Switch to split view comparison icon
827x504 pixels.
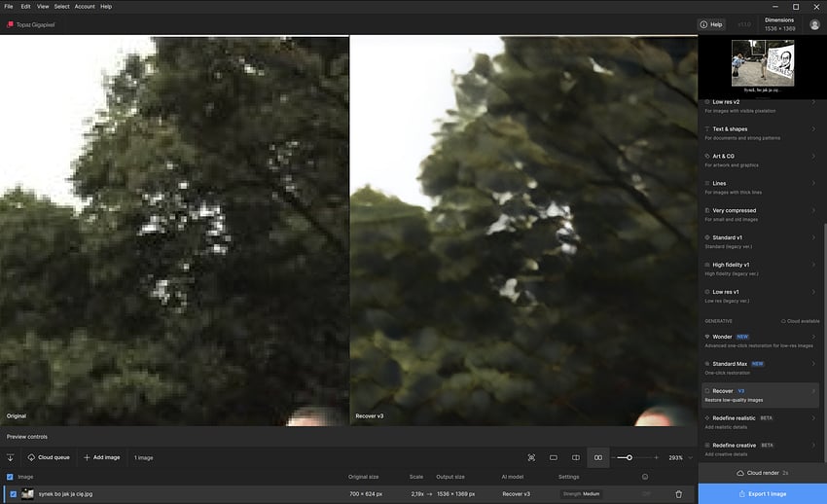[x=576, y=457]
